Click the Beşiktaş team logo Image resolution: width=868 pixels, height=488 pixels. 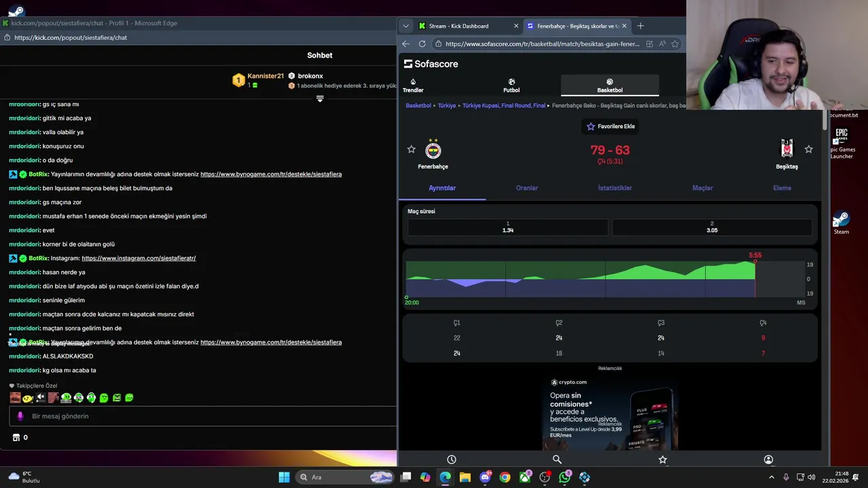click(787, 148)
